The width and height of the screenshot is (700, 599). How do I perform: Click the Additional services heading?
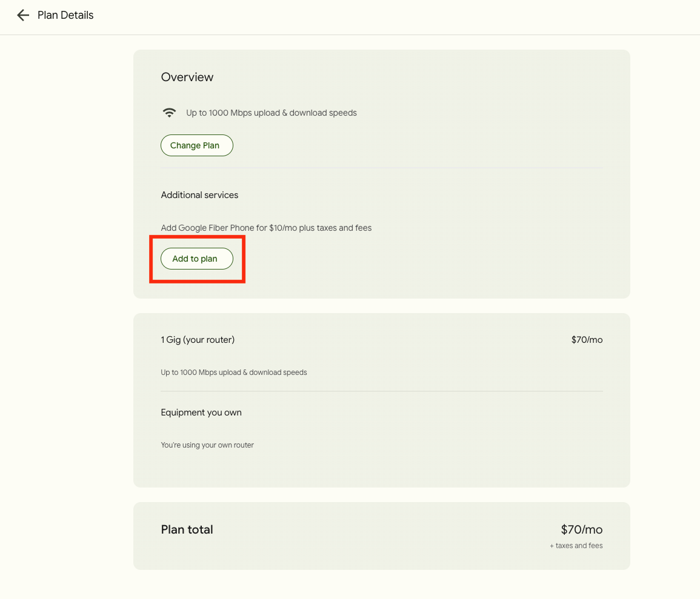tap(199, 195)
